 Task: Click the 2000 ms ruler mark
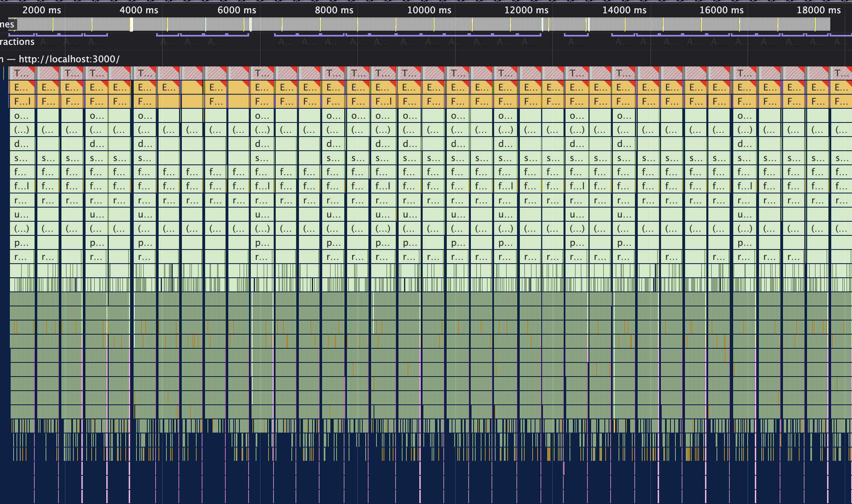42,10
